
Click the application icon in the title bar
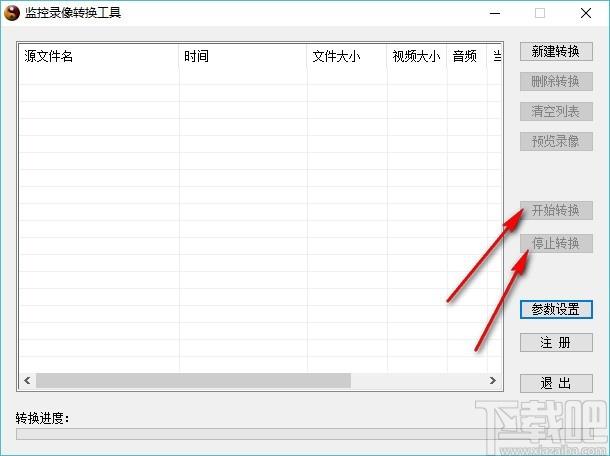[12, 13]
